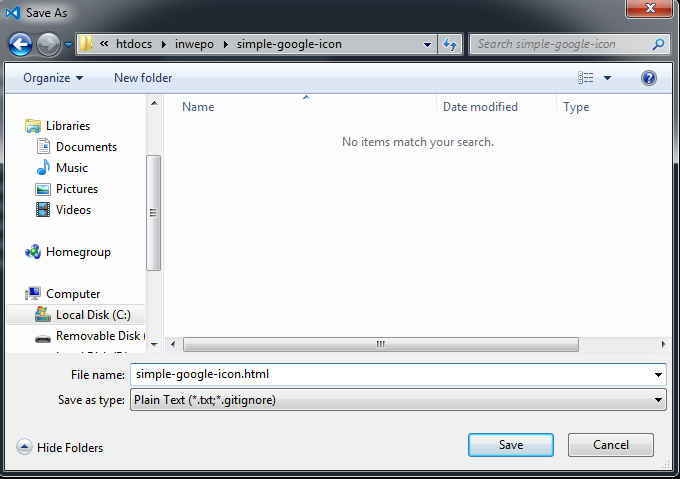Click Hide Folders toggle
Viewport: 680px width, 479px height.
(x=60, y=447)
